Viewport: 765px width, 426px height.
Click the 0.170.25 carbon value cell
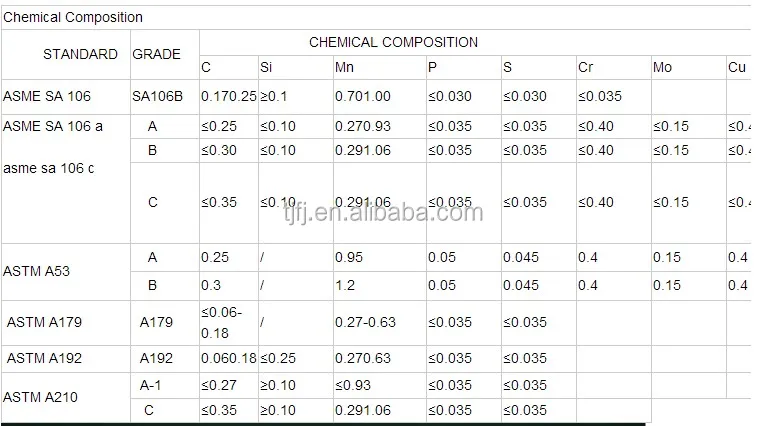(x=229, y=97)
